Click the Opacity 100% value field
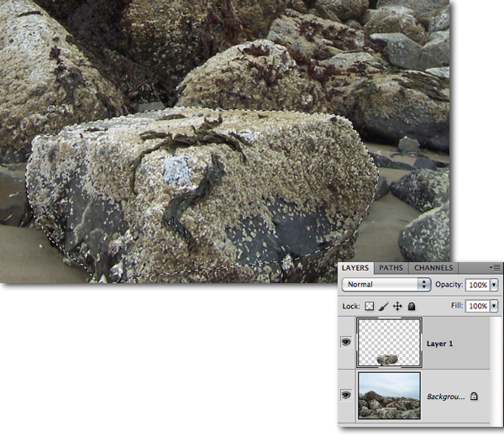Screen dimensions: 504x447 pos(477,285)
